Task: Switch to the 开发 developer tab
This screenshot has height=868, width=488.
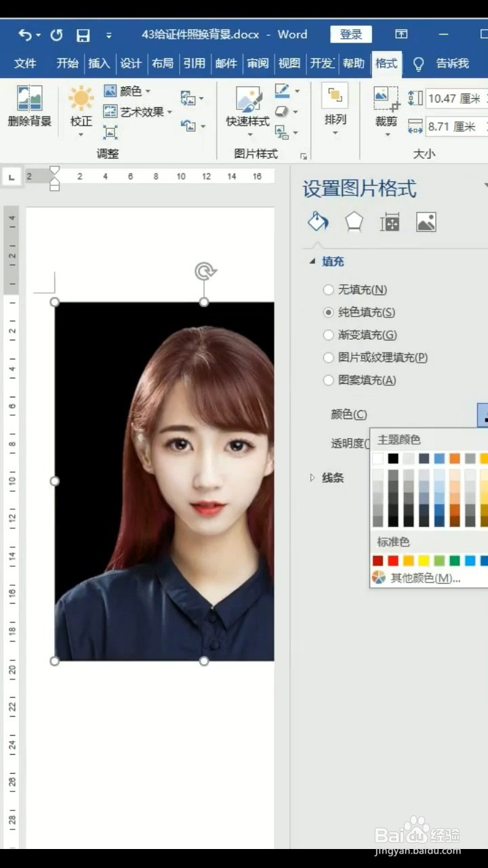Action: (322, 63)
